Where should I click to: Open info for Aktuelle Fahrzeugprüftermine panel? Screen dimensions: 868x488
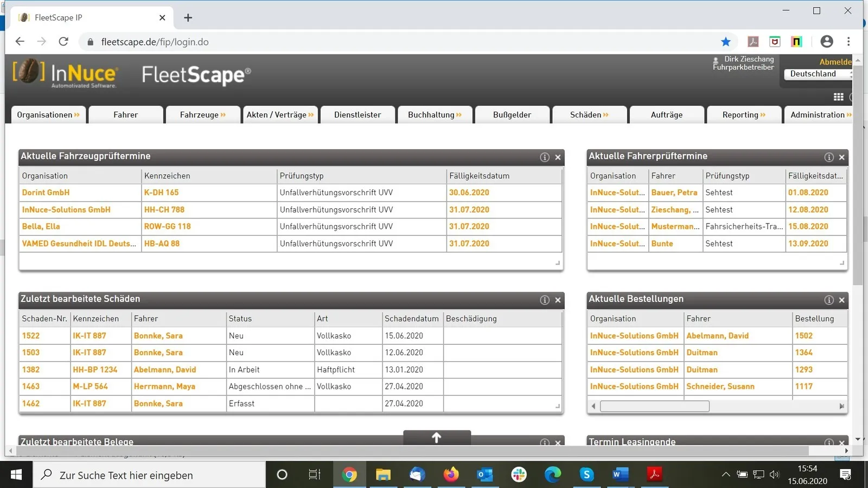545,157
